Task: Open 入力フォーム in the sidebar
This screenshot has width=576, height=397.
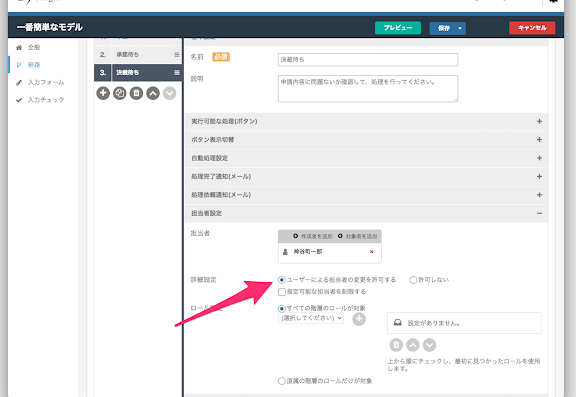Action: [46, 83]
